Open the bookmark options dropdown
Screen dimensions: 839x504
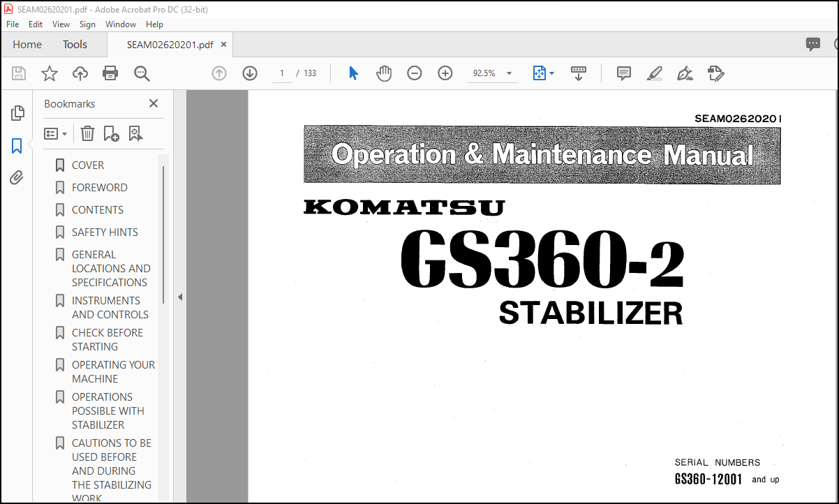(56, 133)
